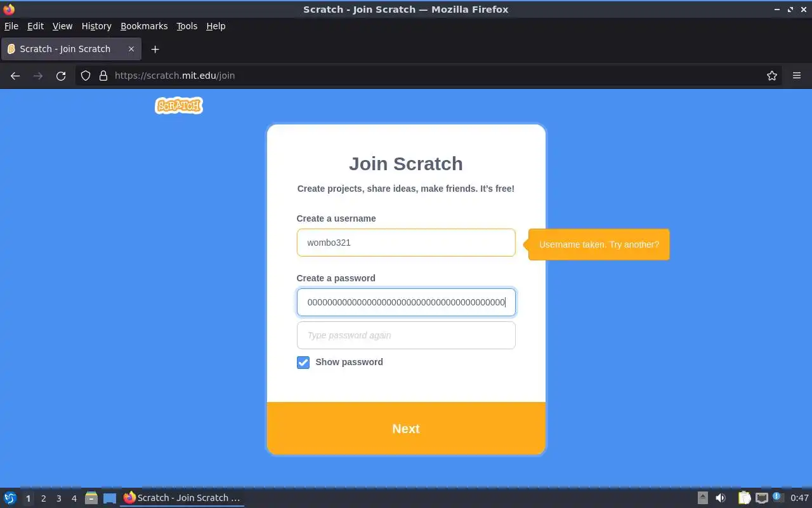Open the Firefox hamburger menu
This screenshot has width=812, height=508.
797,76
